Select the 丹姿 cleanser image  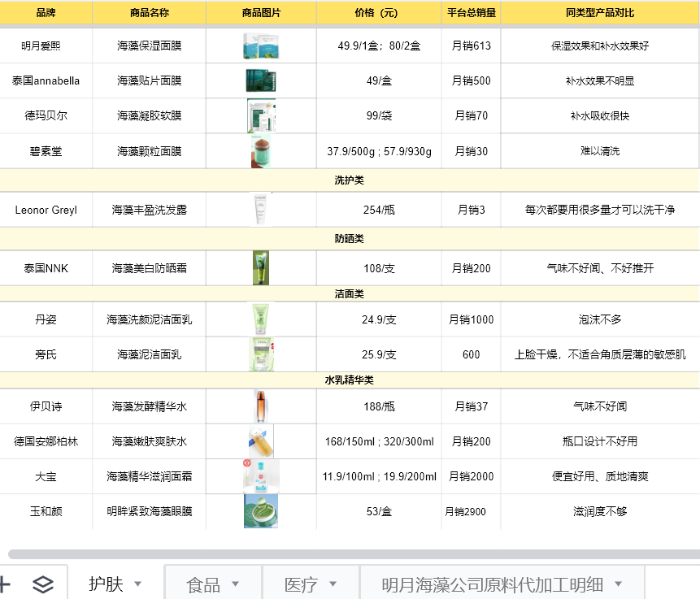[x=261, y=319]
